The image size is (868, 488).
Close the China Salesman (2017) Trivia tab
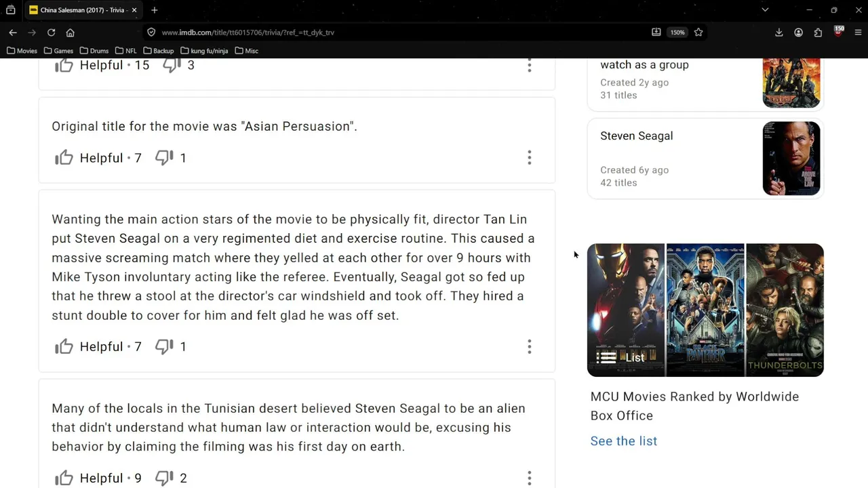tap(134, 10)
